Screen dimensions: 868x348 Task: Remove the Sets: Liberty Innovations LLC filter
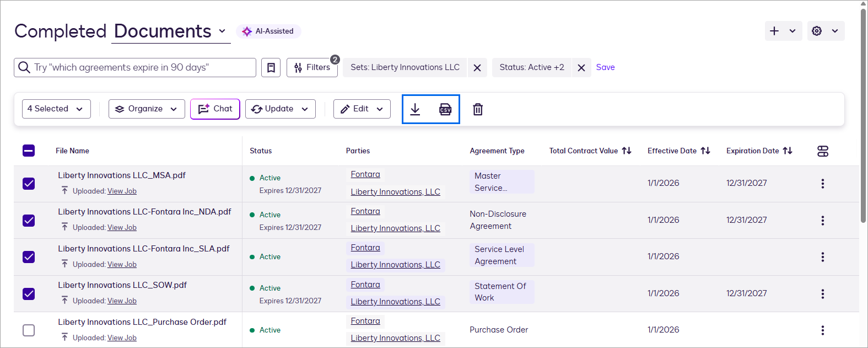tap(477, 68)
